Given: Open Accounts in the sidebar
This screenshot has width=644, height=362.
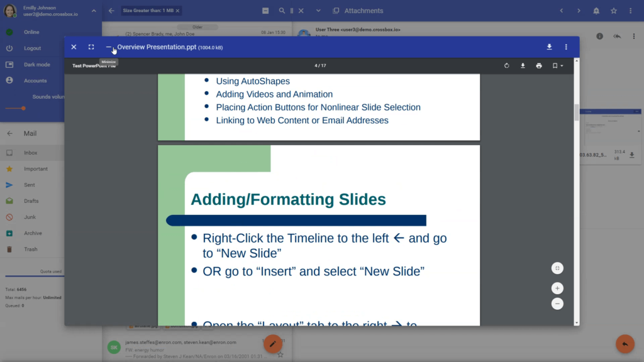Looking at the screenshot, I should (x=35, y=81).
